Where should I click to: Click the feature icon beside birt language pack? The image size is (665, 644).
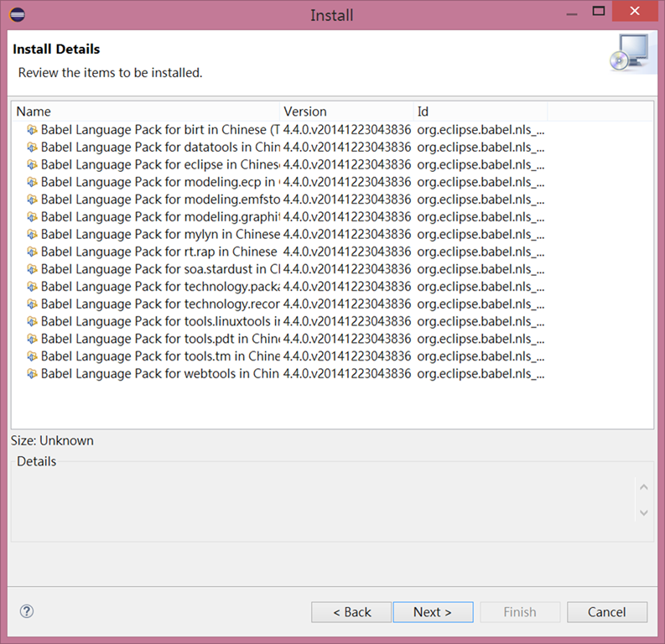[x=32, y=130]
